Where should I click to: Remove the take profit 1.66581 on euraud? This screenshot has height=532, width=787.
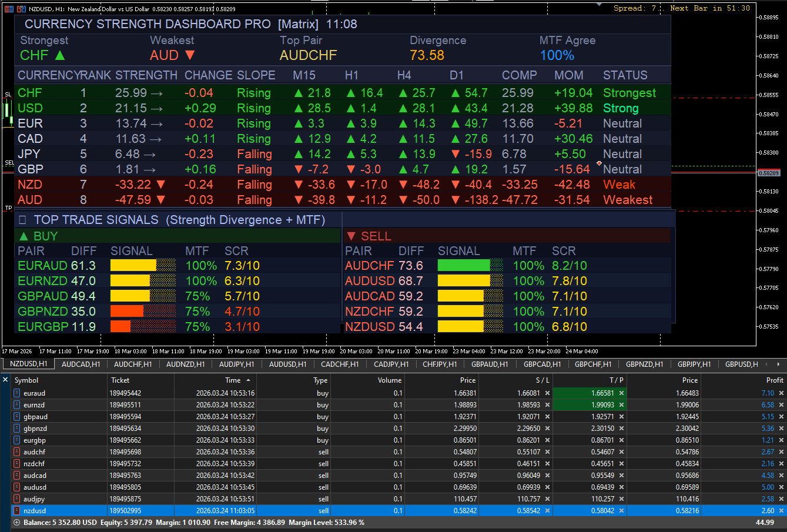coord(621,393)
